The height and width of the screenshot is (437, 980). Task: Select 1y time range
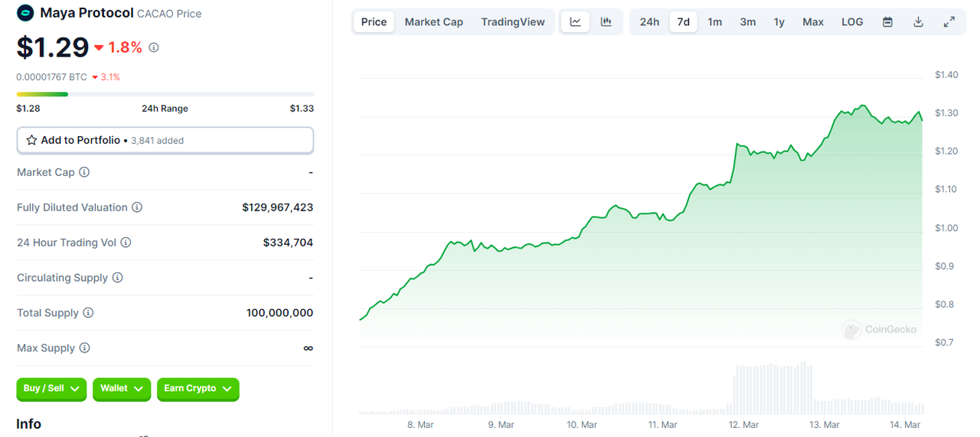[x=779, y=21]
